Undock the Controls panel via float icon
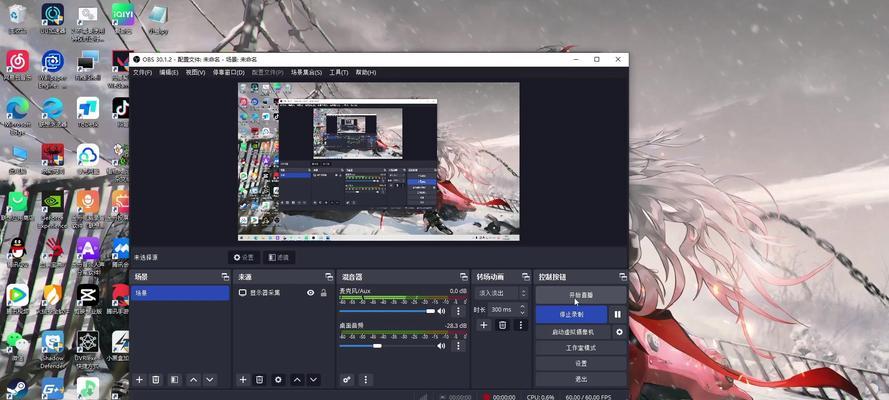The width and height of the screenshot is (889, 400). [x=623, y=277]
